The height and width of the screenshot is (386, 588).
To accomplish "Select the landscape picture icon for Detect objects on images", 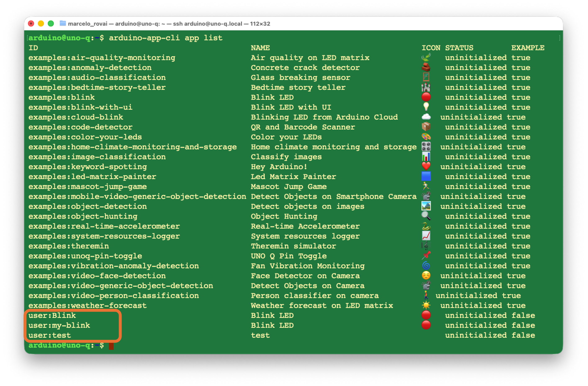I will click(426, 206).
